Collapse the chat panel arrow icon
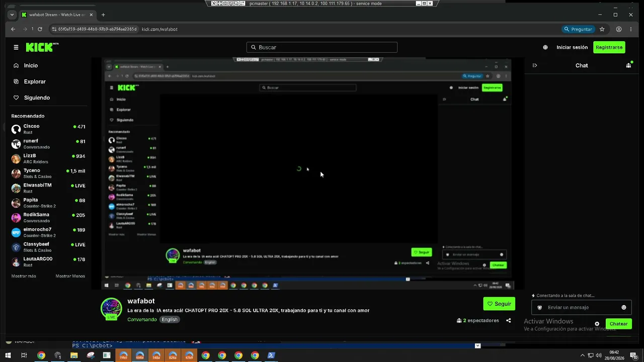The height and width of the screenshot is (362, 644). click(534, 65)
